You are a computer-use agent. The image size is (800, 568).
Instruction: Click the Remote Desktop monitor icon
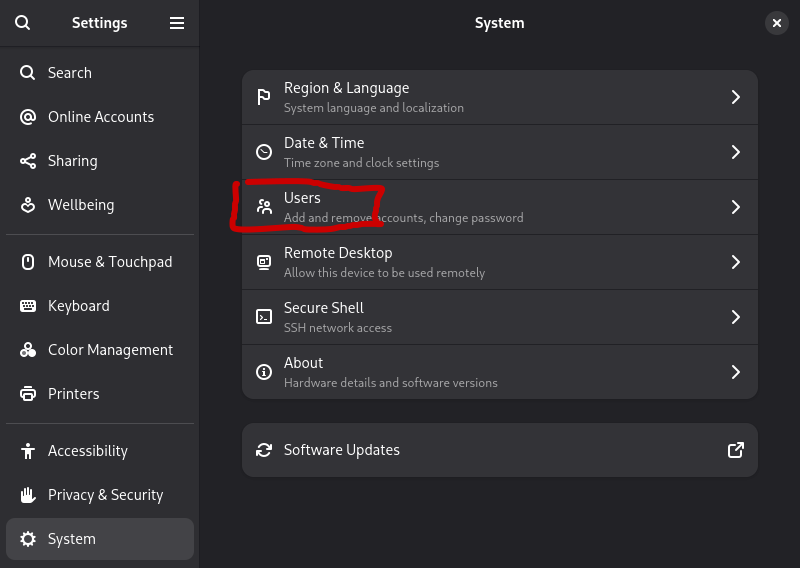[x=264, y=262]
